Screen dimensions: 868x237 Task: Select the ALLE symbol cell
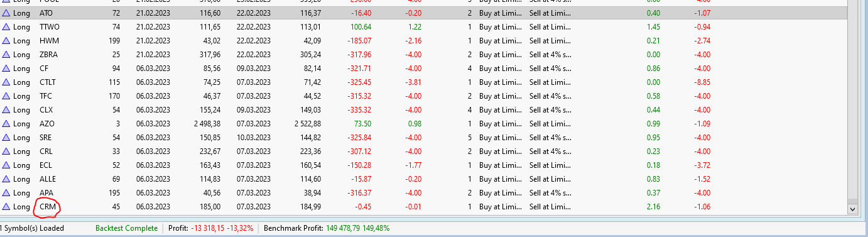coord(48,179)
